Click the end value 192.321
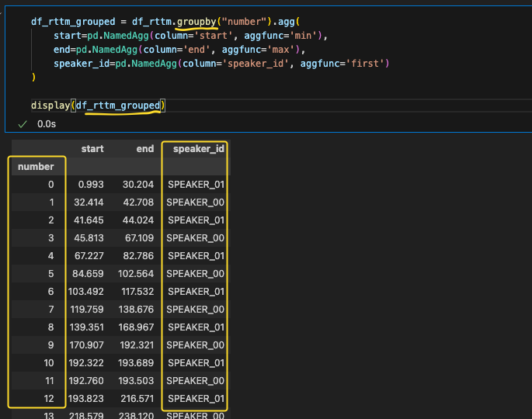 pyautogui.click(x=137, y=345)
